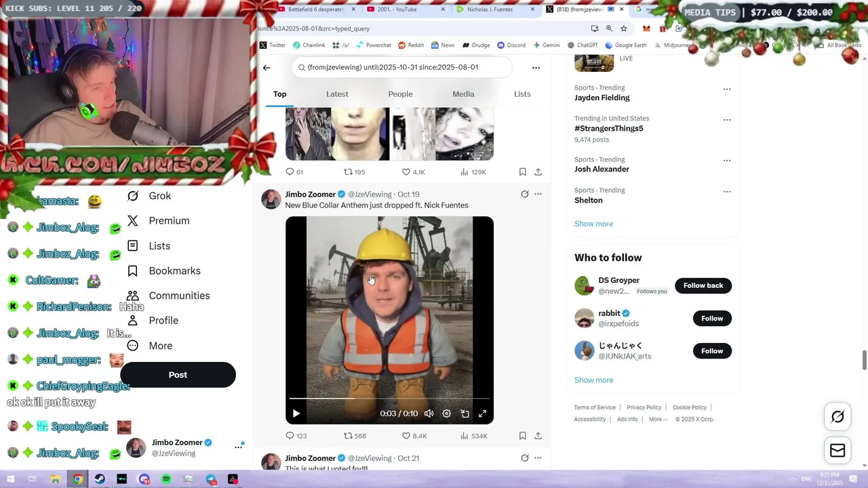
Task: Open Grok in the sidebar
Action: click(x=149, y=196)
